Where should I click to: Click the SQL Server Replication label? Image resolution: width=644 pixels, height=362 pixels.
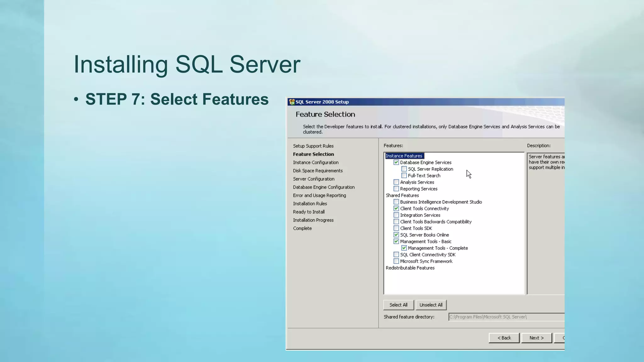pyautogui.click(x=430, y=169)
